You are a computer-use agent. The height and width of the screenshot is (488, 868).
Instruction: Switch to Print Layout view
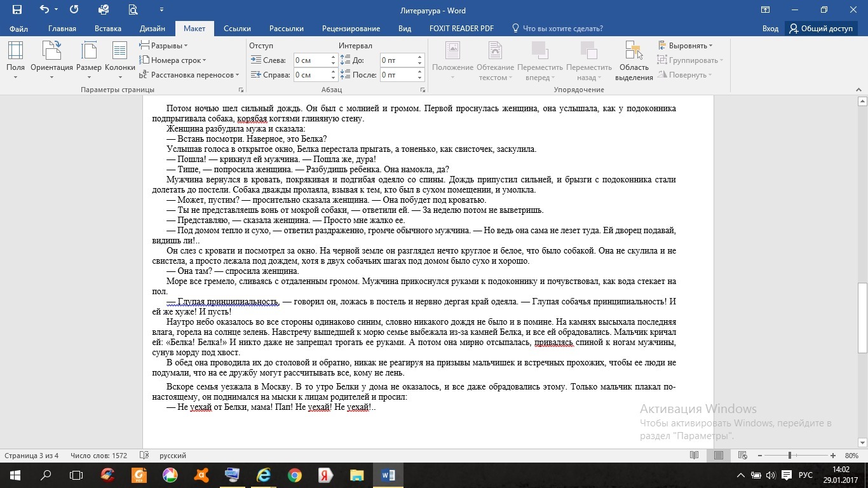tap(719, 456)
